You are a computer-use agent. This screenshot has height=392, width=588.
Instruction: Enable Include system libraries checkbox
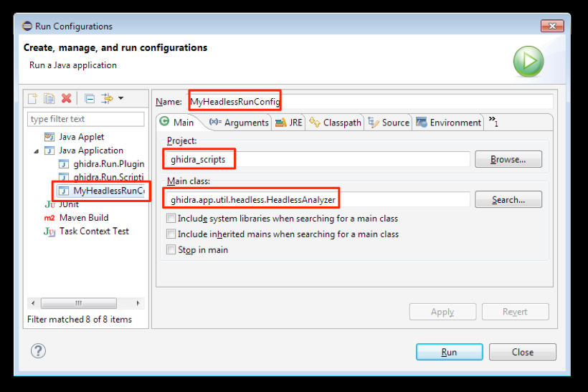(x=171, y=219)
